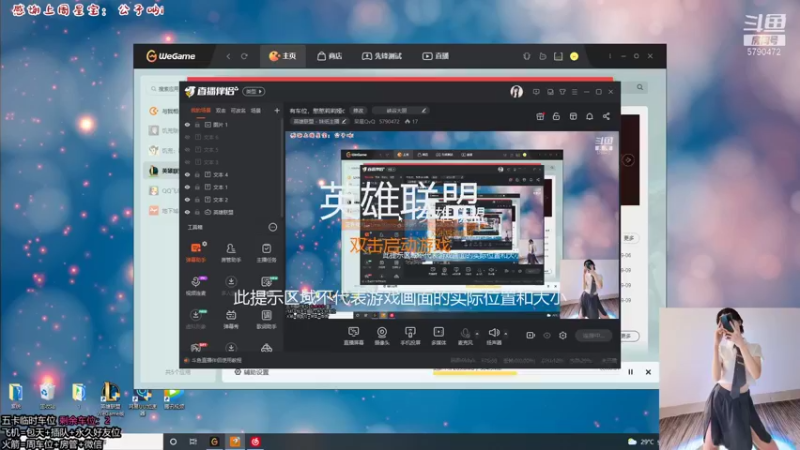Select 文本 4 layer row

(x=231, y=174)
